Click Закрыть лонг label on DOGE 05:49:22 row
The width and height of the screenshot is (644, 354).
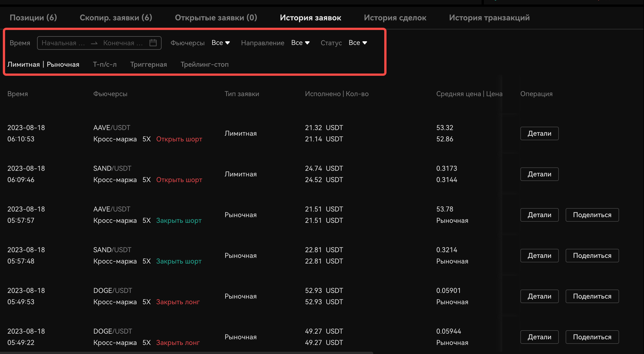[178, 343]
